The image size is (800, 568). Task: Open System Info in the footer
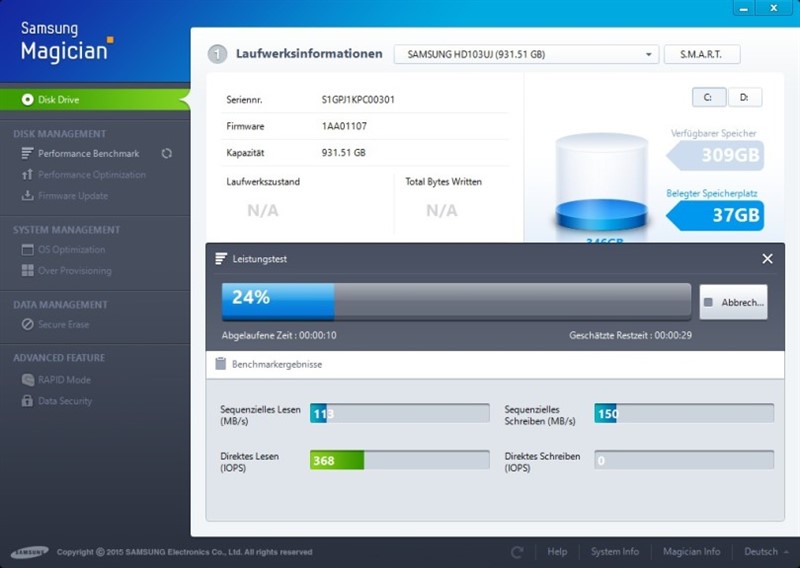[615, 552]
